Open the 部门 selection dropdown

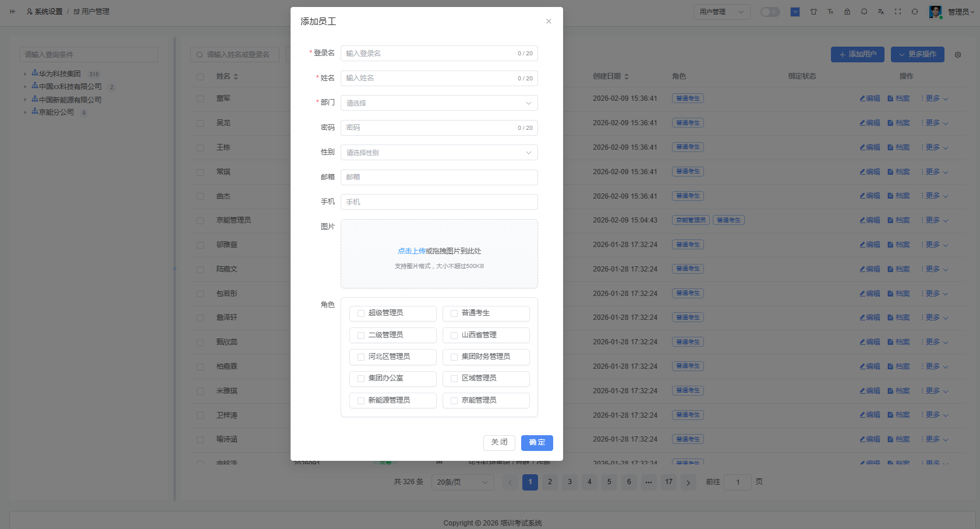[438, 103]
